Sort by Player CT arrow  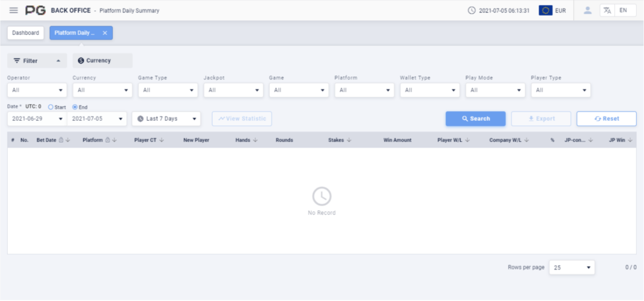tap(162, 140)
